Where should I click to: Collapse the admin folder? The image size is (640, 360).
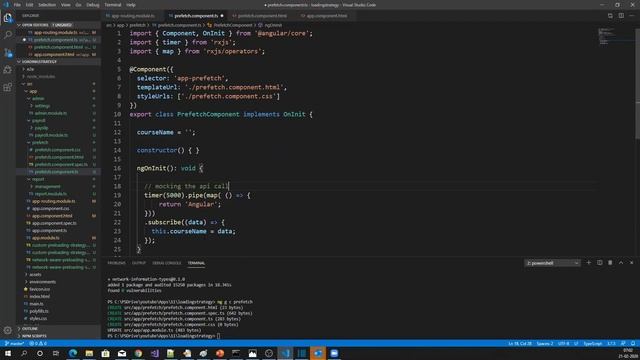coord(38,98)
